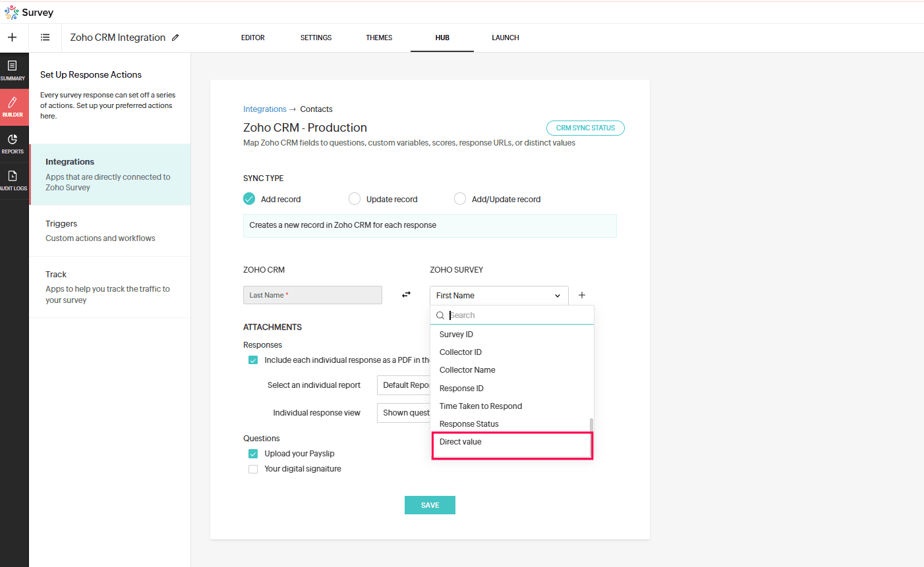Open the Integrations section in sidebar
924x567 pixels.
pyautogui.click(x=110, y=175)
